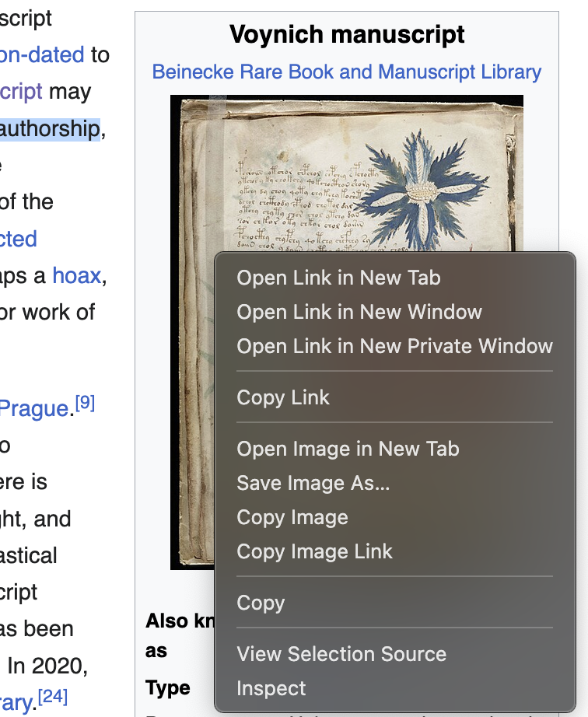Open the manuscript image in new tab
The height and width of the screenshot is (717, 588).
pyautogui.click(x=348, y=449)
